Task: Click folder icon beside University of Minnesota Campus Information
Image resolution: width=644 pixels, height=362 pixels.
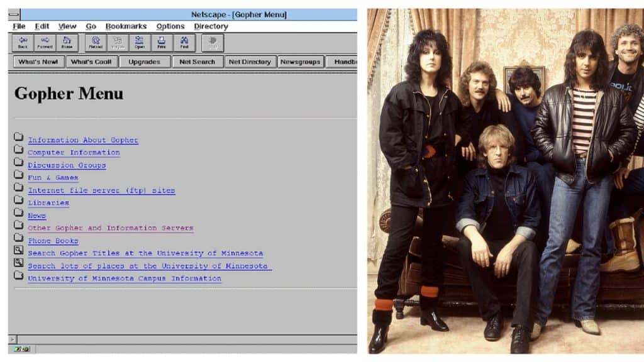Action: [18, 275]
